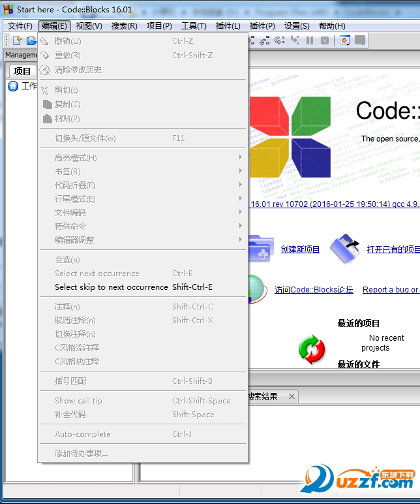Click the Open file toolbar icon
Image resolution: width=420 pixels, height=504 pixels.
click(x=31, y=40)
